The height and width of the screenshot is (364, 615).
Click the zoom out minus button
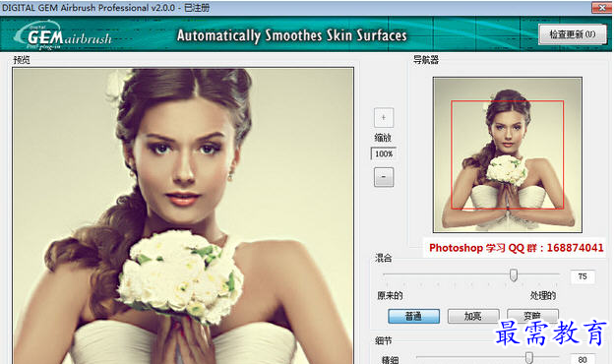(384, 177)
